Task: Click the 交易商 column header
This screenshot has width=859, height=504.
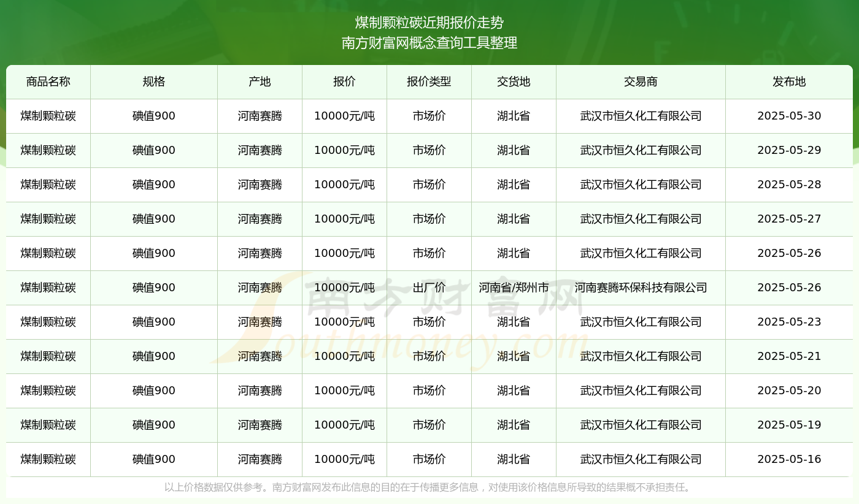Action: click(641, 82)
